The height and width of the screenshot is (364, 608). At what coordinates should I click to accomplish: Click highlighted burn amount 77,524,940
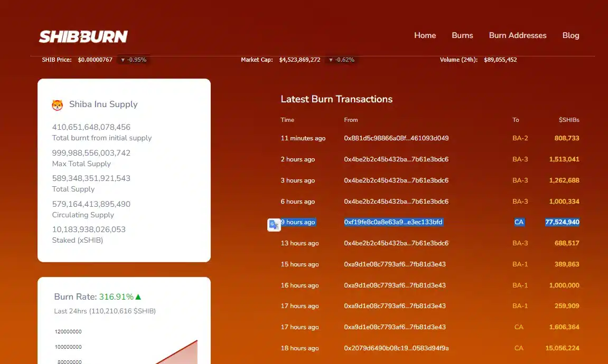point(562,222)
